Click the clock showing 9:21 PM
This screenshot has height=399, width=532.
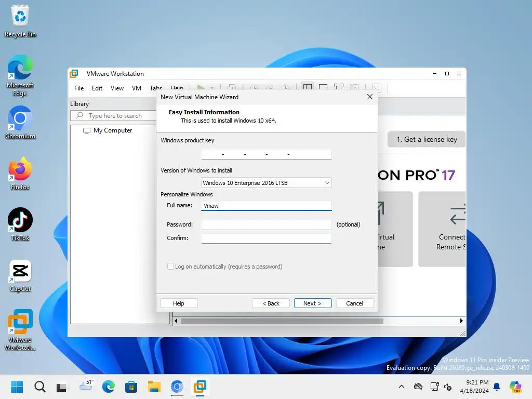point(474,387)
